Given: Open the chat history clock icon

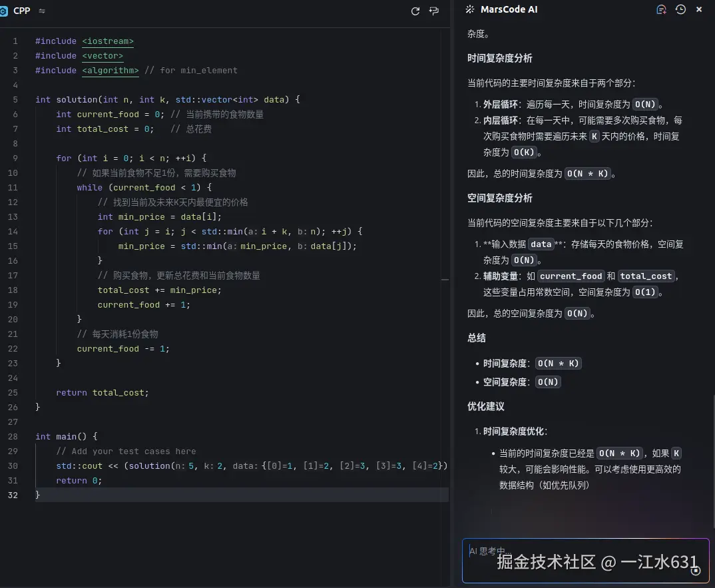Looking at the screenshot, I should click(680, 9).
